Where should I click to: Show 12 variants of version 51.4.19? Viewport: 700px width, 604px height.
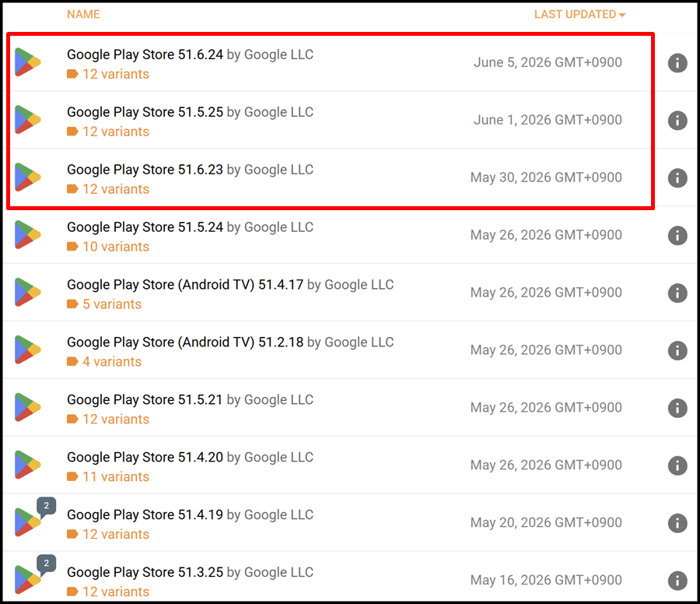tap(108, 535)
